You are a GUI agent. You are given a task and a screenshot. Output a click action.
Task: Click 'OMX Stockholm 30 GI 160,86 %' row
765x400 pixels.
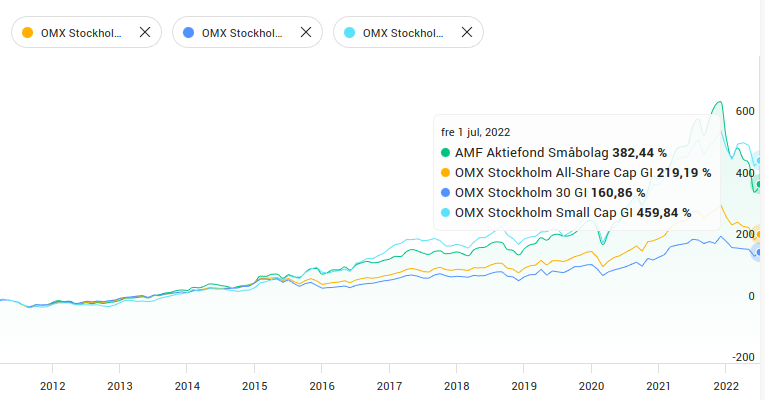[543, 193]
